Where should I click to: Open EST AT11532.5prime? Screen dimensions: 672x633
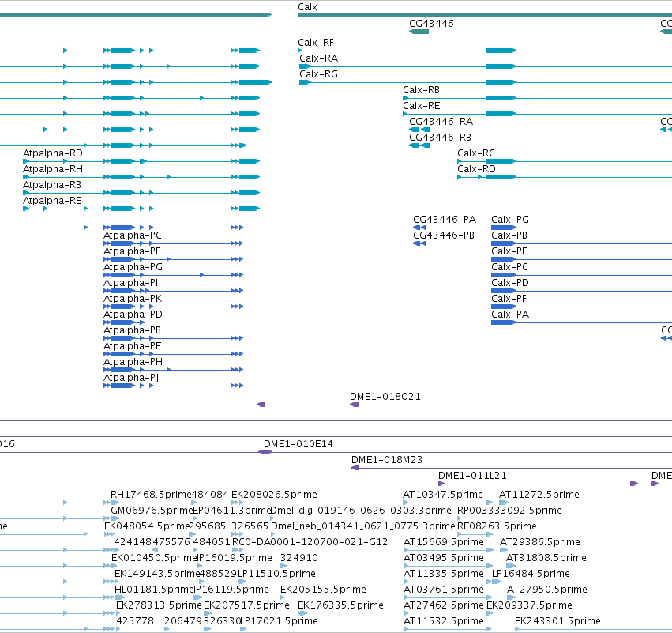click(444, 621)
